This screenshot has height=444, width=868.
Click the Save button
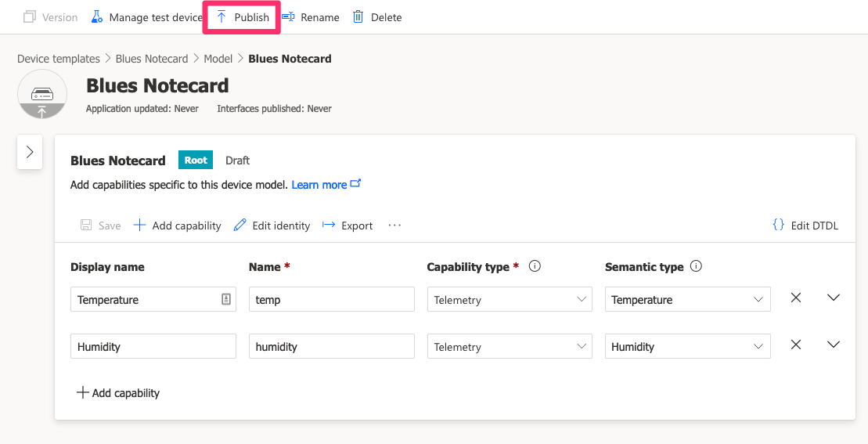(x=100, y=226)
